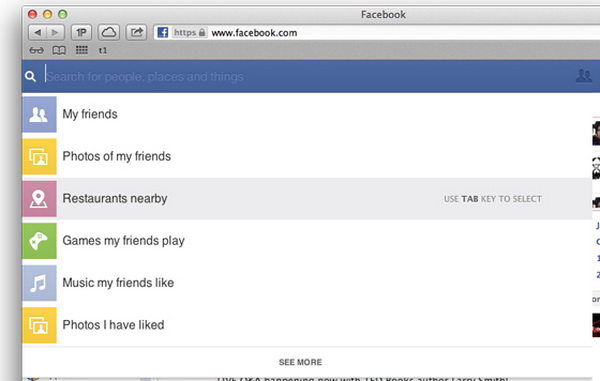Click the Share toolbar button
Viewport: 600px width, 381px height.
[137, 33]
